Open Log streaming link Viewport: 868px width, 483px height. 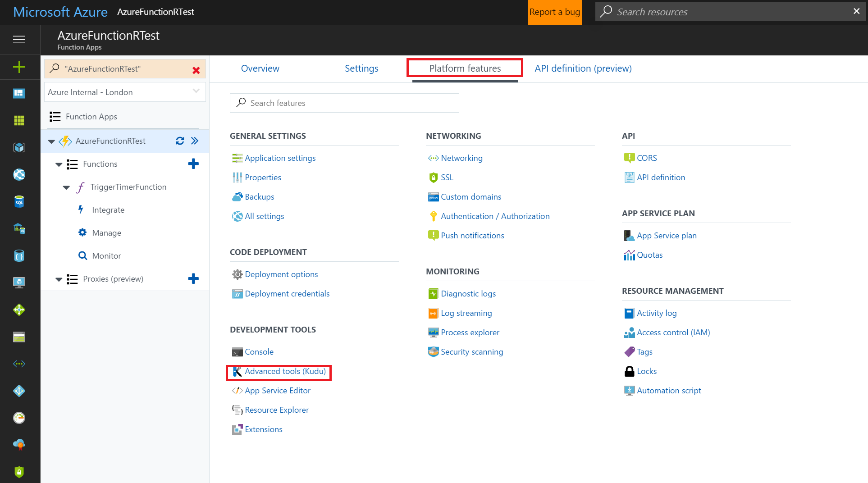[466, 313]
